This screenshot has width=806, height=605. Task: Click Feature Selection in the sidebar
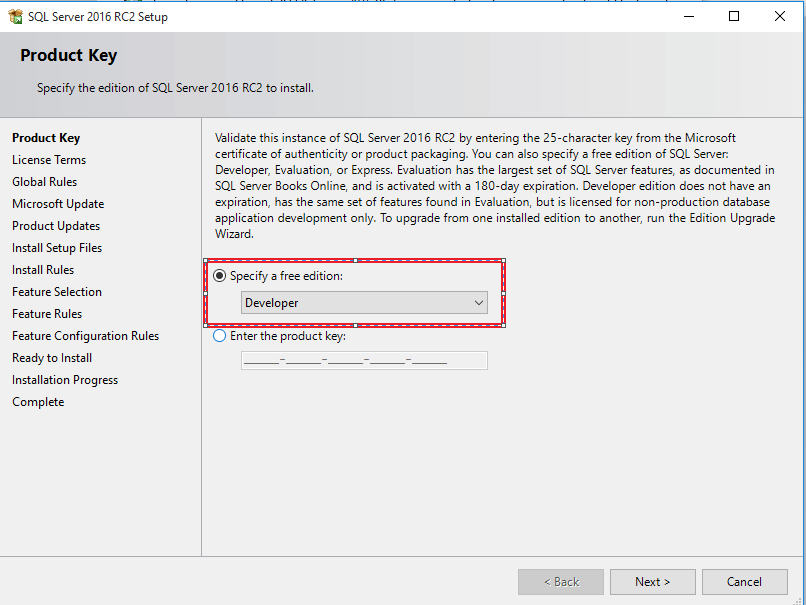click(57, 292)
